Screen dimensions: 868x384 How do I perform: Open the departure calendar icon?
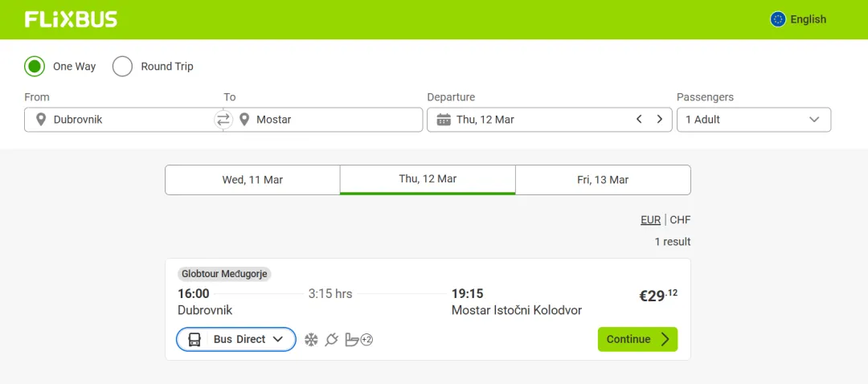click(444, 120)
